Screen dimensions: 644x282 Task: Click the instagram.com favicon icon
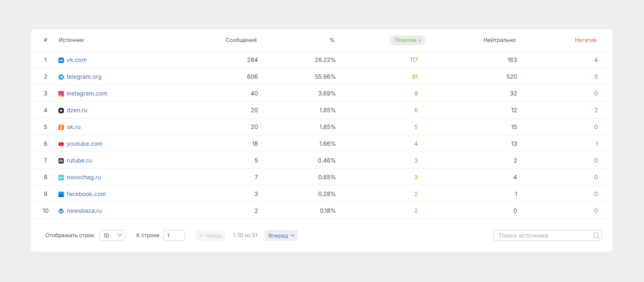(61, 94)
